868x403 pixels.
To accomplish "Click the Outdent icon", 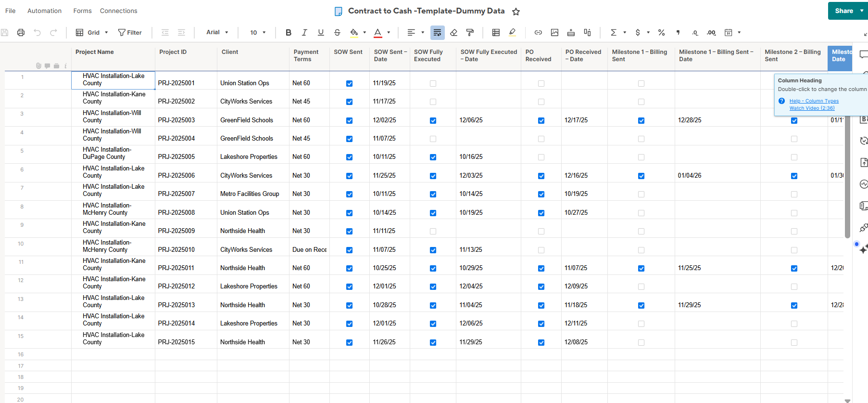I will click(x=165, y=32).
